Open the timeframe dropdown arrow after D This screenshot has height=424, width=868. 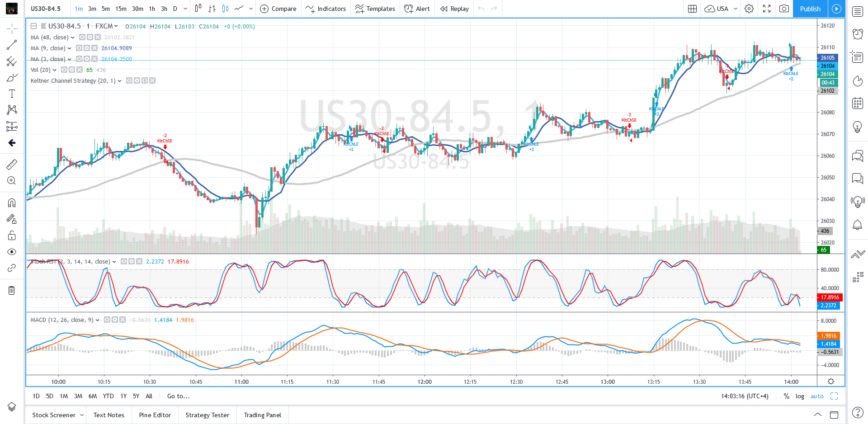185,9
